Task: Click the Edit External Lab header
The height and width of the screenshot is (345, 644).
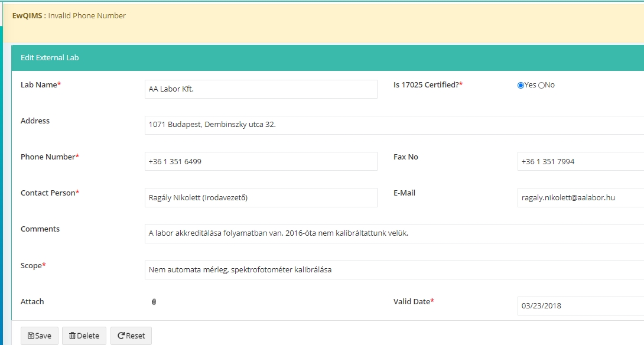Action: [50, 57]
